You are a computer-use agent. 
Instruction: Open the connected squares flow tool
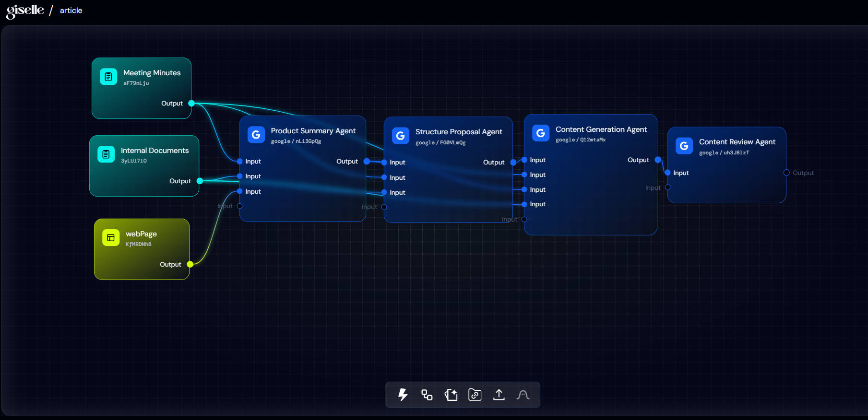(427, 395)
